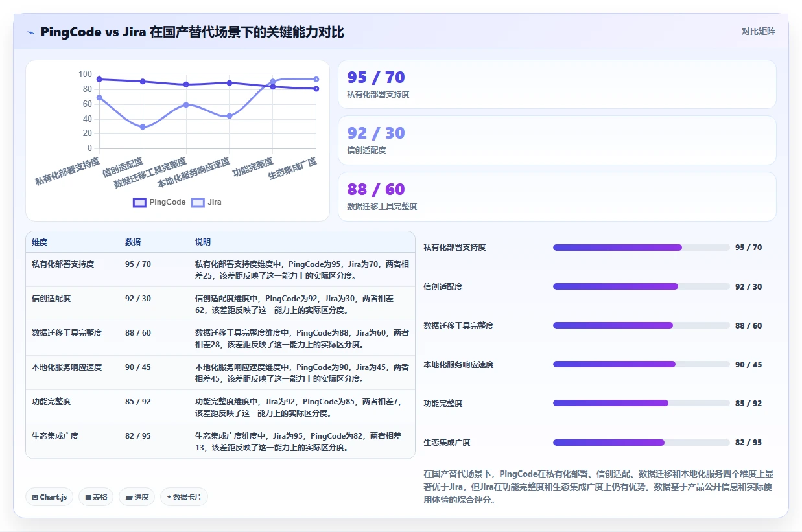802x532 pixels.
Task: Click the 维度 column header
Action: (40, 242)
